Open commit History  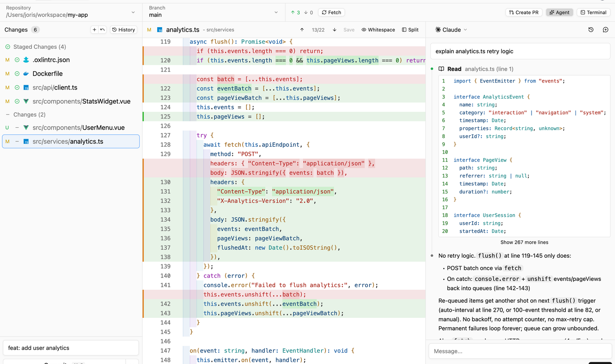(x=123, y=30)
